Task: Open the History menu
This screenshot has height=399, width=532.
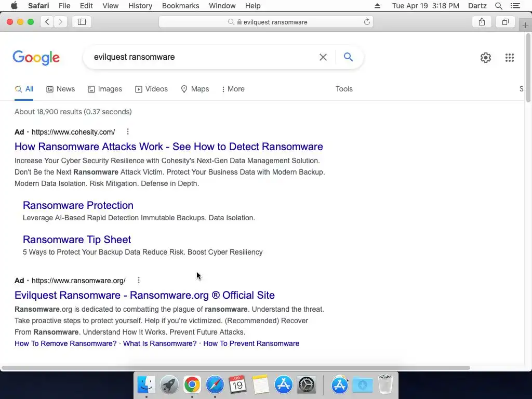Action: 140,6
